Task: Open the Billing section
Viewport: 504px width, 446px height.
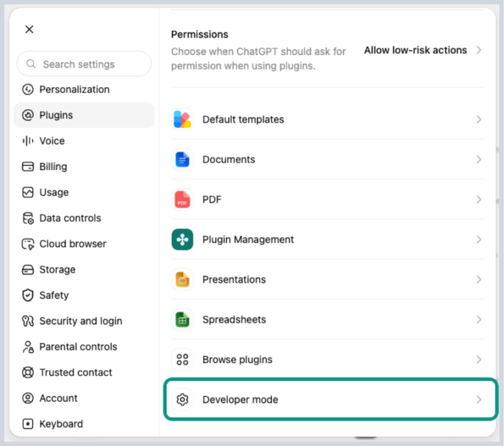Action: coord(84,166)
